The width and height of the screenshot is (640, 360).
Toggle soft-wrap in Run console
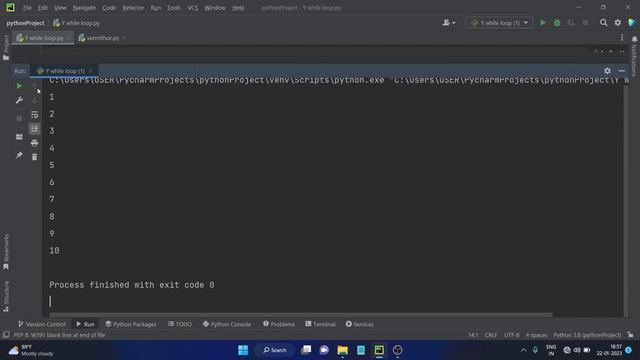coord(35,115)
